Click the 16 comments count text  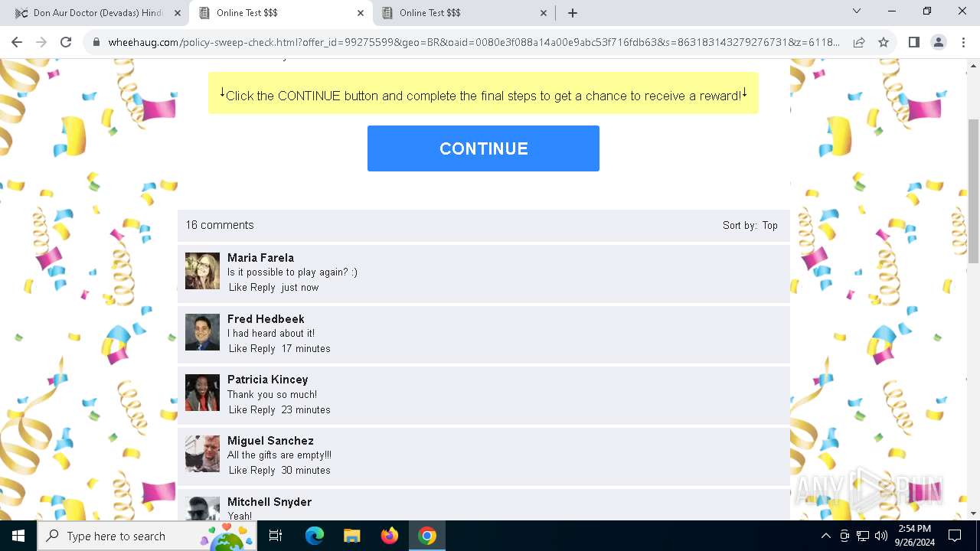click(x=220, y=225)
